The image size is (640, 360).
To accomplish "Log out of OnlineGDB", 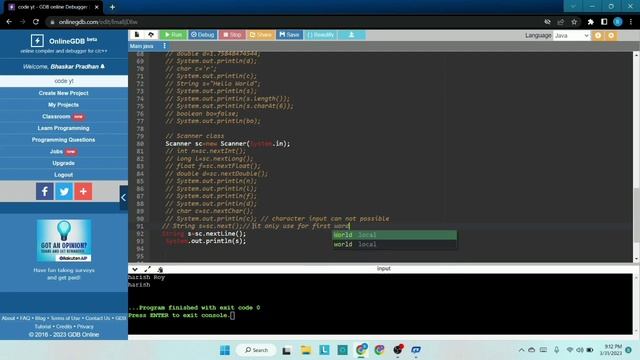I will pyautogui.click(x=64, y=175).
